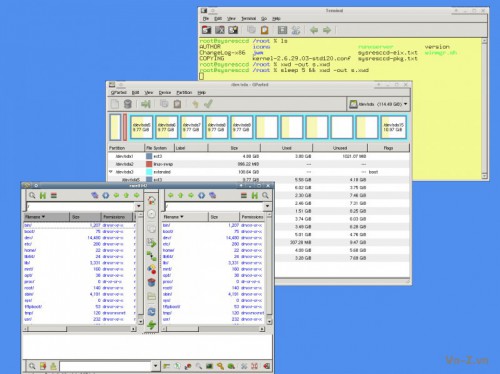The height and width of the screenshot is (374, 500).
Task: Click the red-blue bucket icon in center column
Action: (151, 282)
